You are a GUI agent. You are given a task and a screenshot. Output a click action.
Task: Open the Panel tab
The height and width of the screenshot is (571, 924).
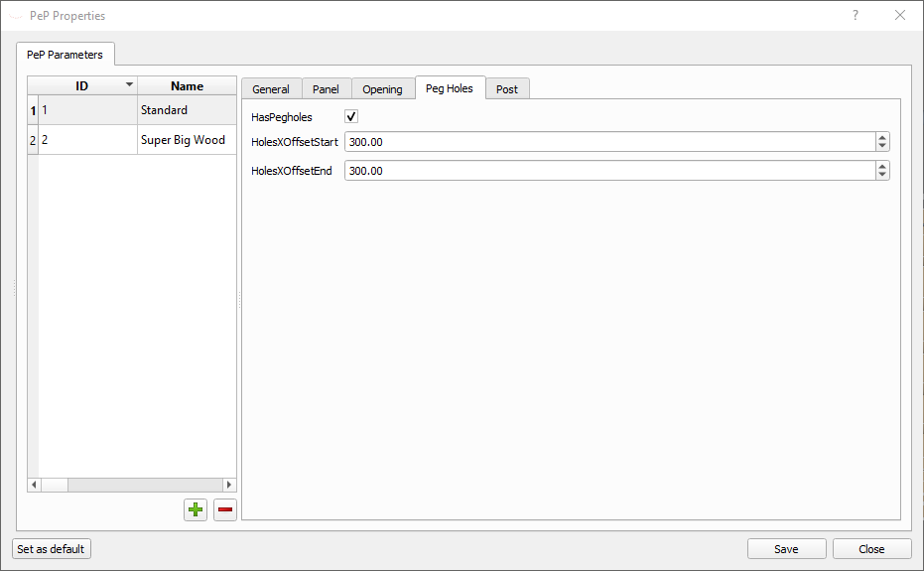(326, 89)
